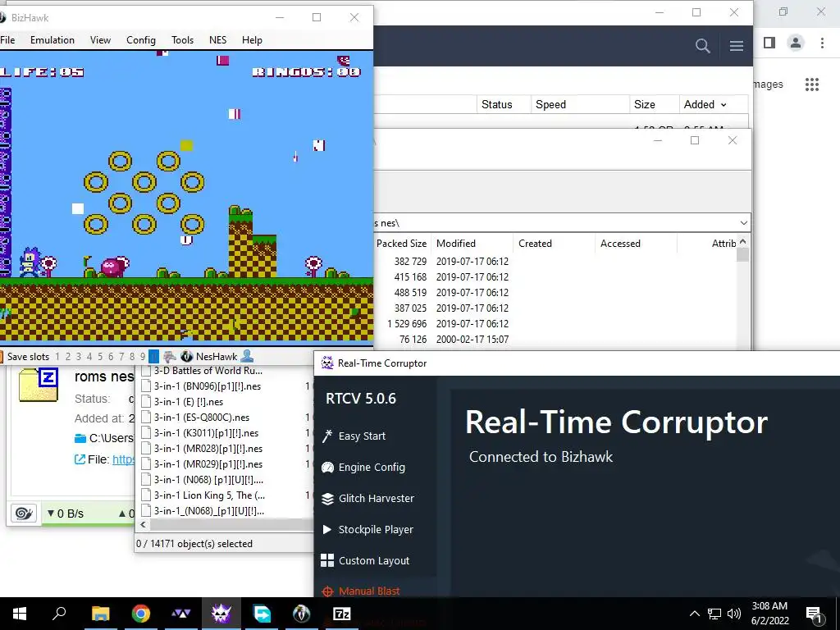Show hidden system tray icons
Image resolution: width=840 pixels, height=630 pixels.
pyautogui.click(x=694, y=614)
